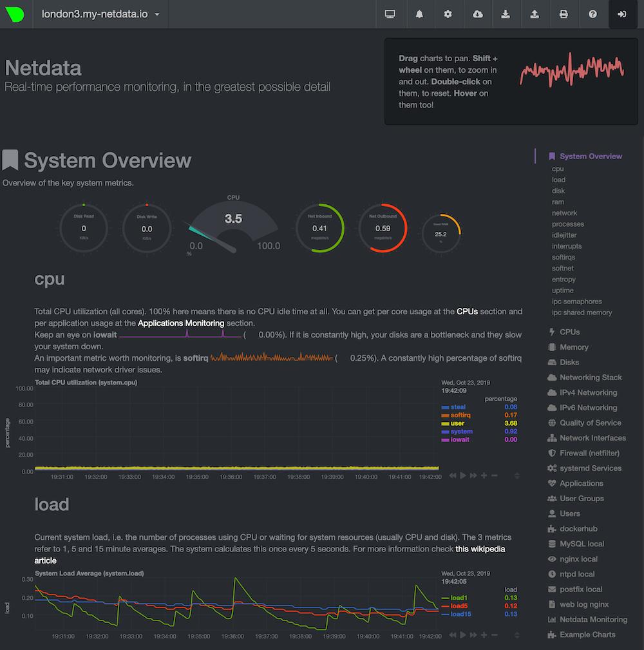The width and height of the screenshot is (644, 650).
Task: Click the cloud download update icon
Action: pos(477,14)
